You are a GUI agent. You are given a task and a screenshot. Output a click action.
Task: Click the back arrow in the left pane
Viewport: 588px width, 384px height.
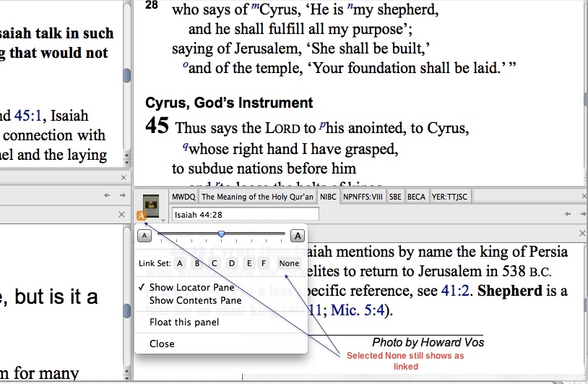click(107, 195)
